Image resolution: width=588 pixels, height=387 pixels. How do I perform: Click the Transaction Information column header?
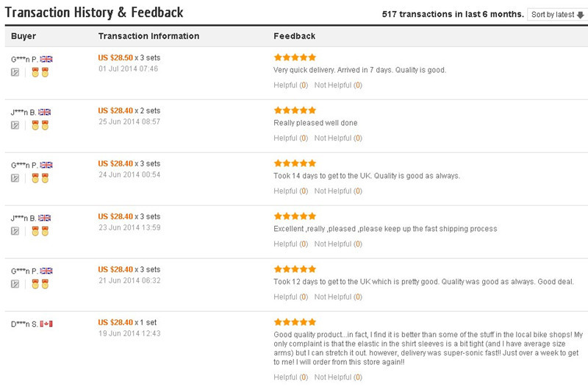point(149,36)
